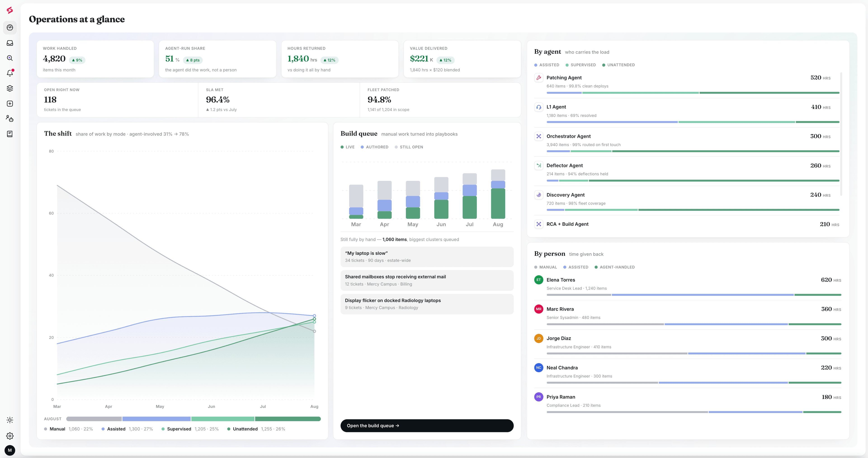
Task: Click the L1 Agent headset icon
Action: [x=539, y=107]
